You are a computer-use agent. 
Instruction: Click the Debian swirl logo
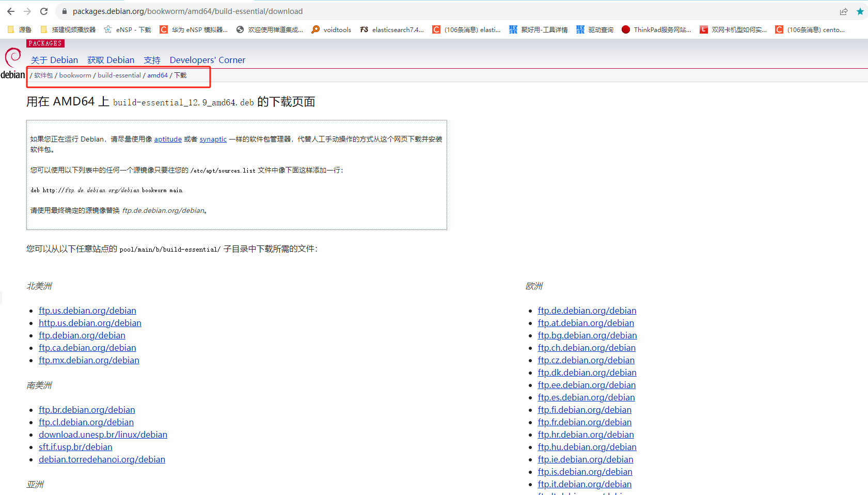click(13, 63)
